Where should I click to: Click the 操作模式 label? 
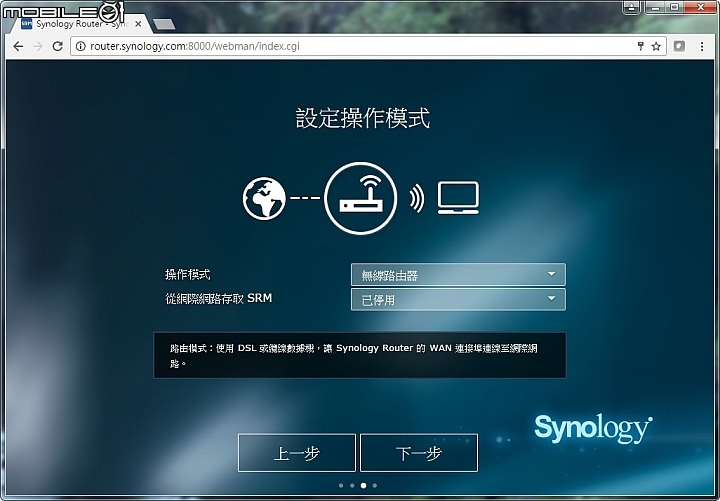[x=187, y=275]
